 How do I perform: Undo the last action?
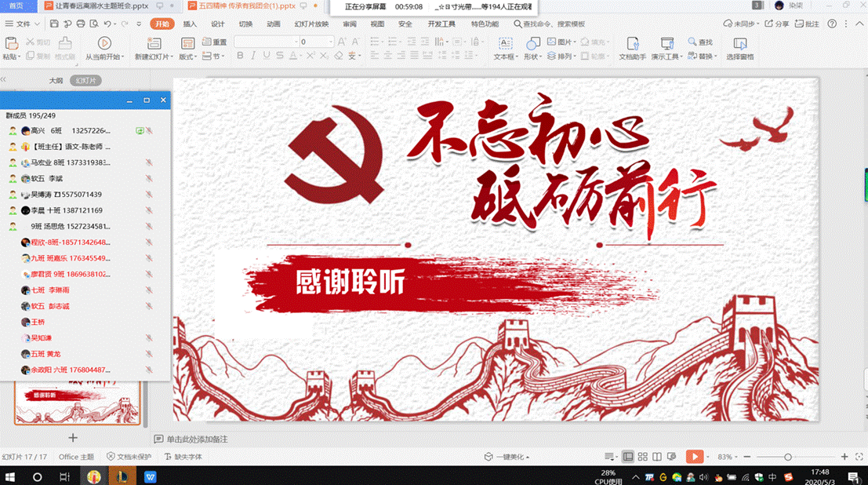pyautogui.click(x=107, y=24)
